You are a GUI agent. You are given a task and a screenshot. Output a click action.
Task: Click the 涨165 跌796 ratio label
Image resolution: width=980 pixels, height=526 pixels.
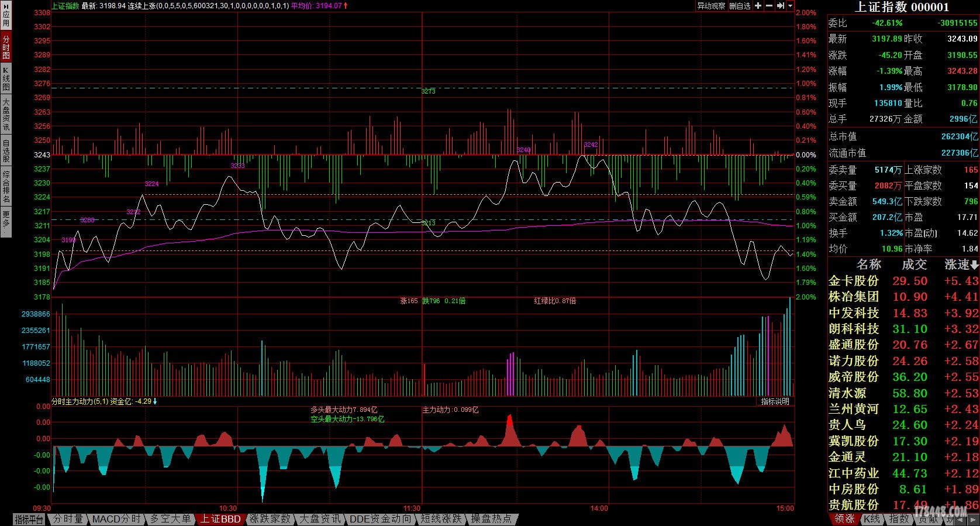(433, 301)
